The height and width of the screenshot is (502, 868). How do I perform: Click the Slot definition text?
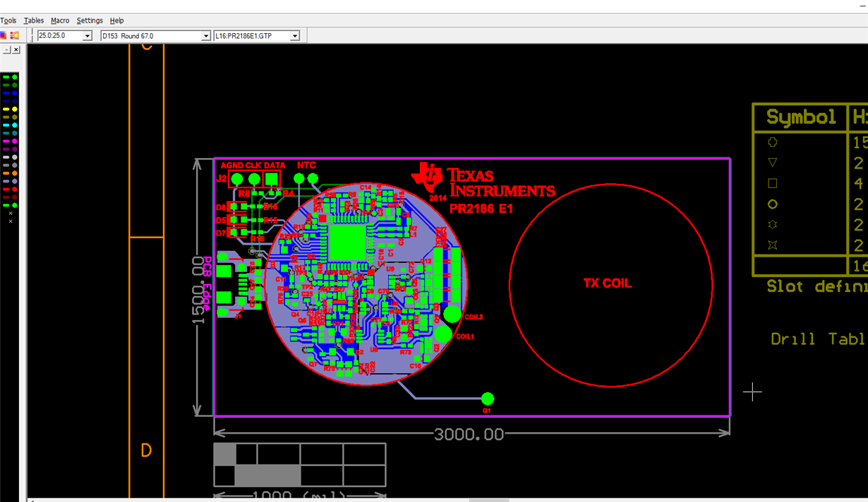point(817,287)
